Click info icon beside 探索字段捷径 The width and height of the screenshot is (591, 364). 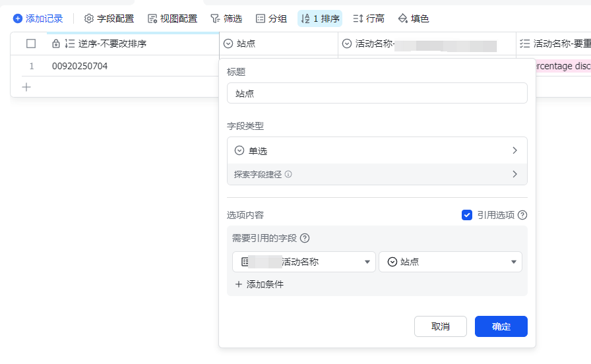(x=288, y=175)
